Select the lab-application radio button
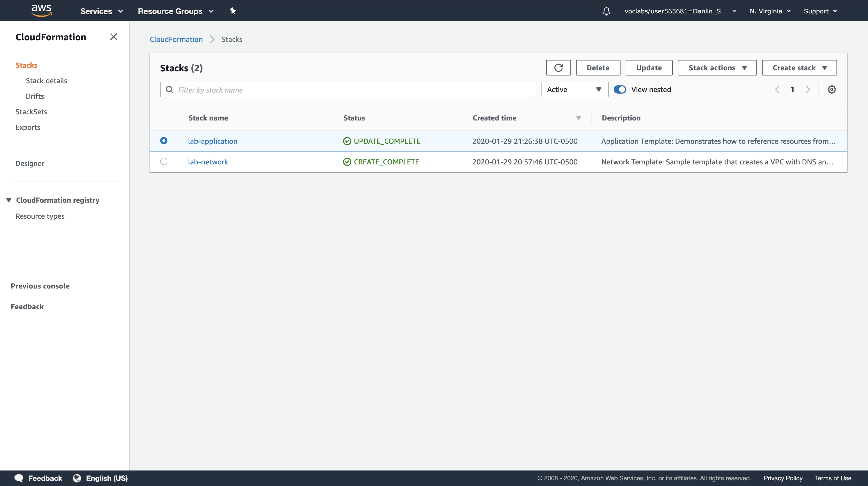 [x=164, y=141]
